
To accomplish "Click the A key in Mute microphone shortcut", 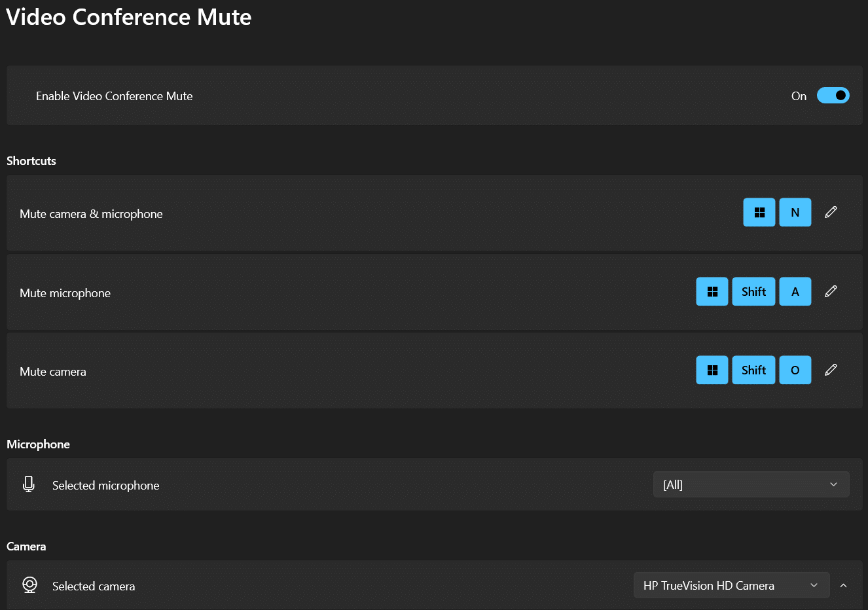I will coord(795,291).
